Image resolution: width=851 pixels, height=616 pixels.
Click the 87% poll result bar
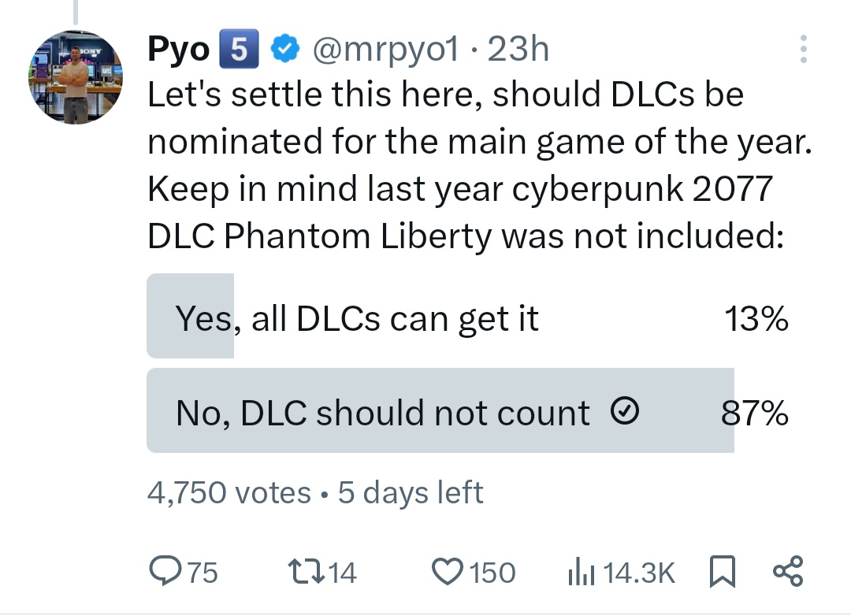(440, 410)
